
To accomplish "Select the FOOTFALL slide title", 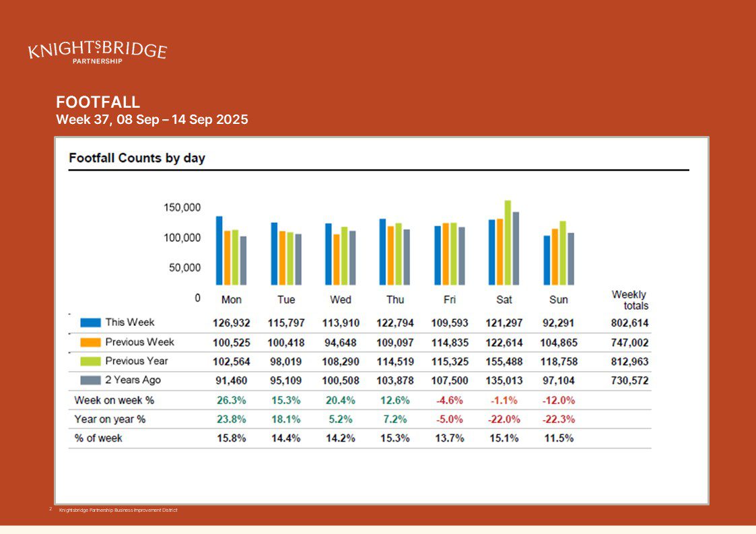I will (x=98, y=102).
